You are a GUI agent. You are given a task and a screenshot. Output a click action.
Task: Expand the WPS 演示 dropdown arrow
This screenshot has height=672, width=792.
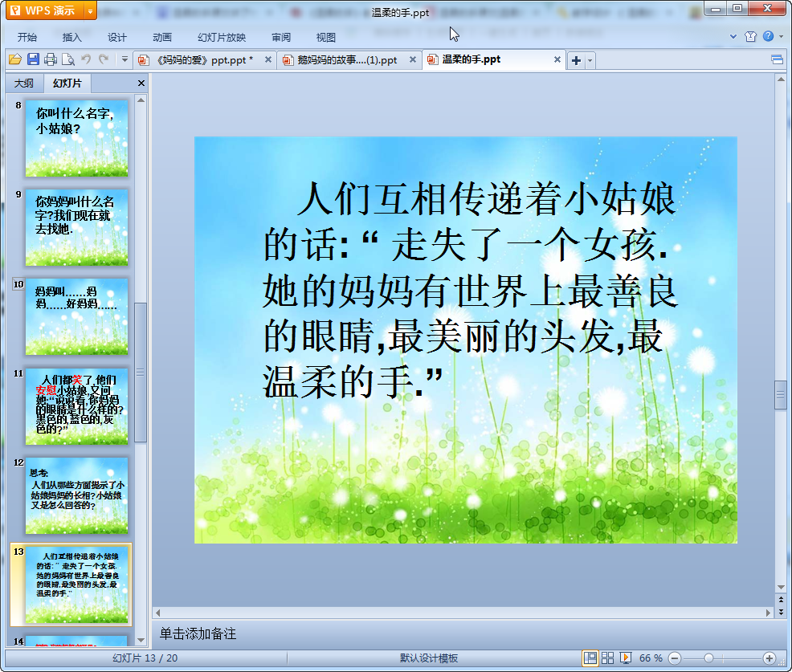click(91, 10)
